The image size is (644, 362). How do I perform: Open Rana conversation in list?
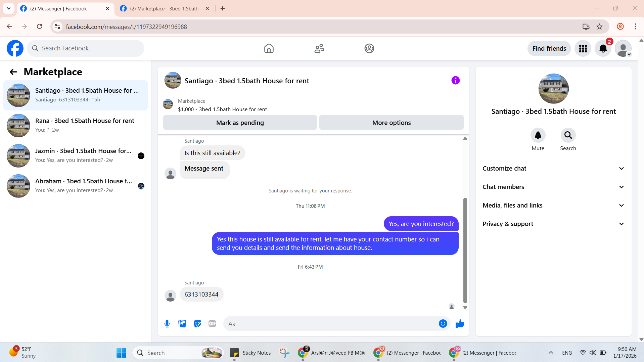(x=76, y=126)
